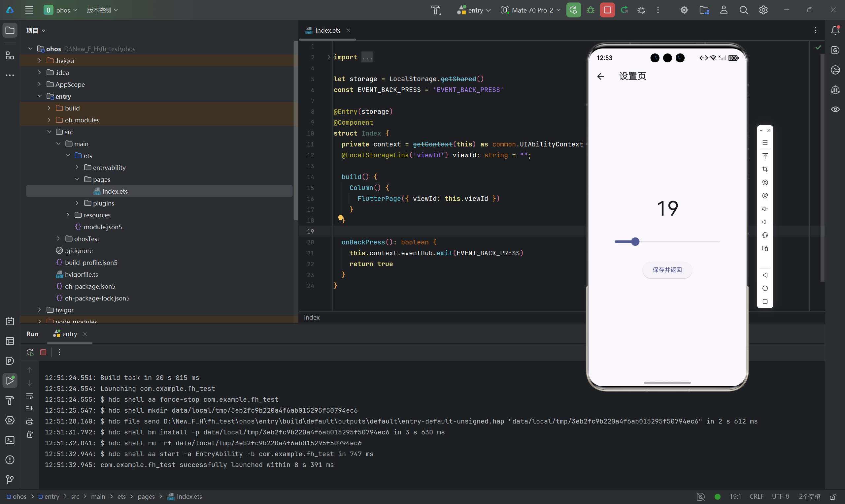
Task: Open the Mate 70 Pro_2 device dropdown
Action: click(530, 10)
